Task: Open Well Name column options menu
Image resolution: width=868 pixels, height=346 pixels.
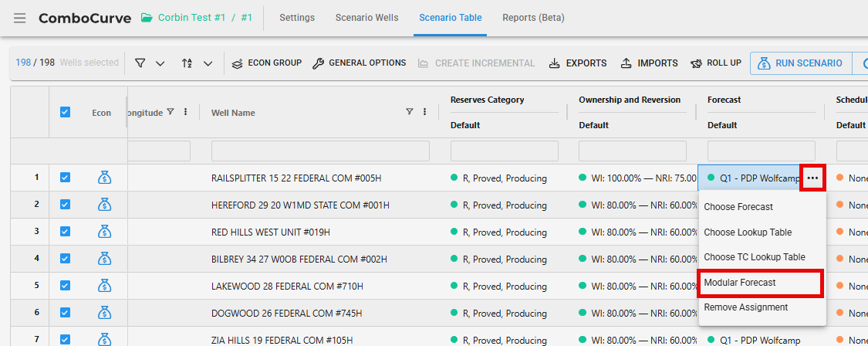Action: coord(424,112)
